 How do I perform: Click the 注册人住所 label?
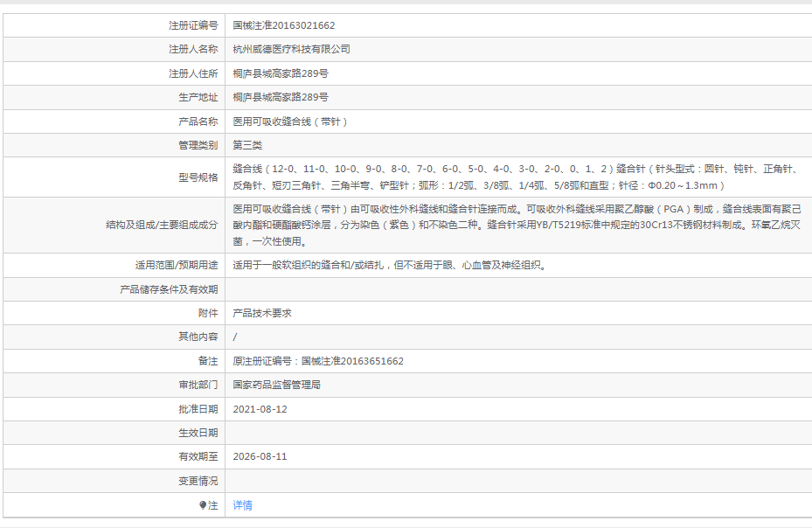[x=193, y=73]
